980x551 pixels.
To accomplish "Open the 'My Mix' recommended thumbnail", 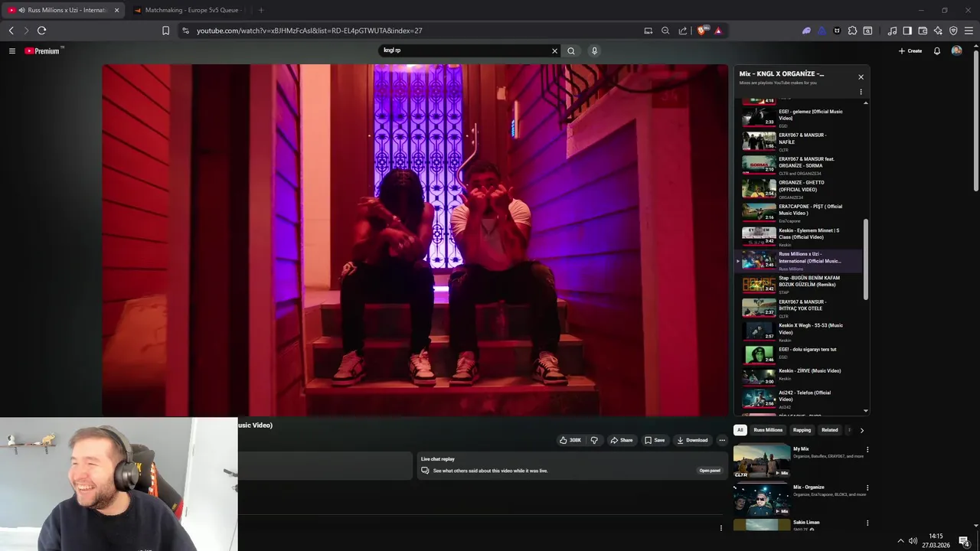I will pyautogui.click(x=762, y=461).
